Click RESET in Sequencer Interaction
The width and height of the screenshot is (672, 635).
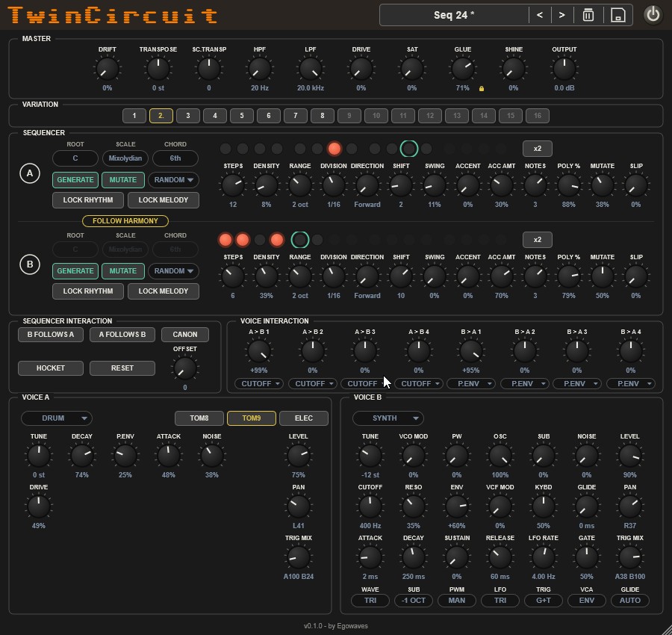122,368
